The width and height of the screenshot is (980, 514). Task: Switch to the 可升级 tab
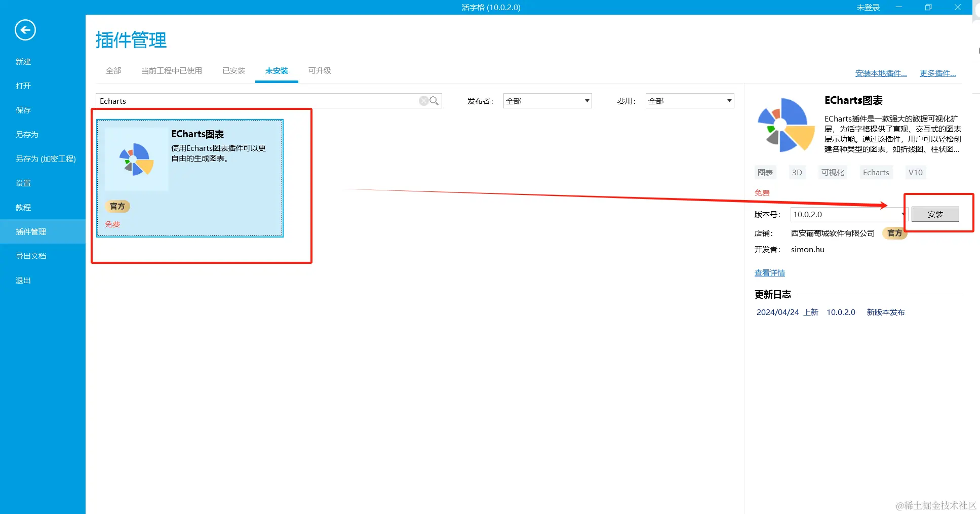pyautogui.click(x=320, y=71)
